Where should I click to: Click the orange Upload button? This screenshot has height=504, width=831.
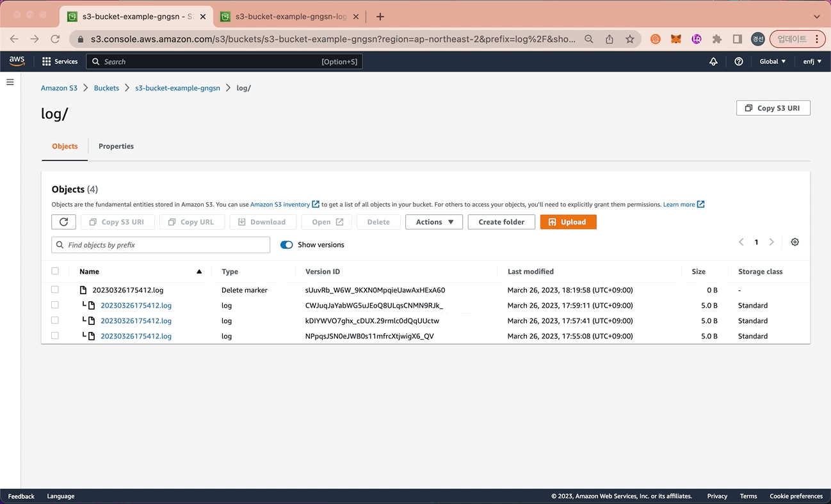[x=568, y=222]
